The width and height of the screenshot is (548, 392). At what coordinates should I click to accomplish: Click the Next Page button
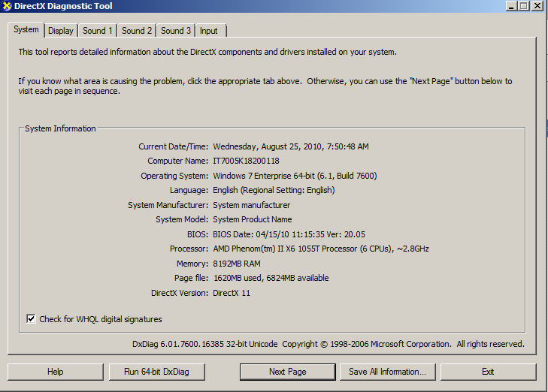[288, 372]
